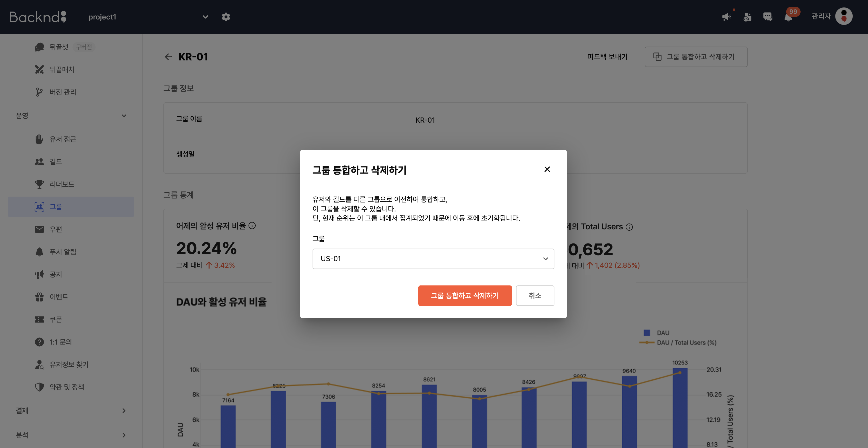Go to 리더보드 menu

(62, 184)
